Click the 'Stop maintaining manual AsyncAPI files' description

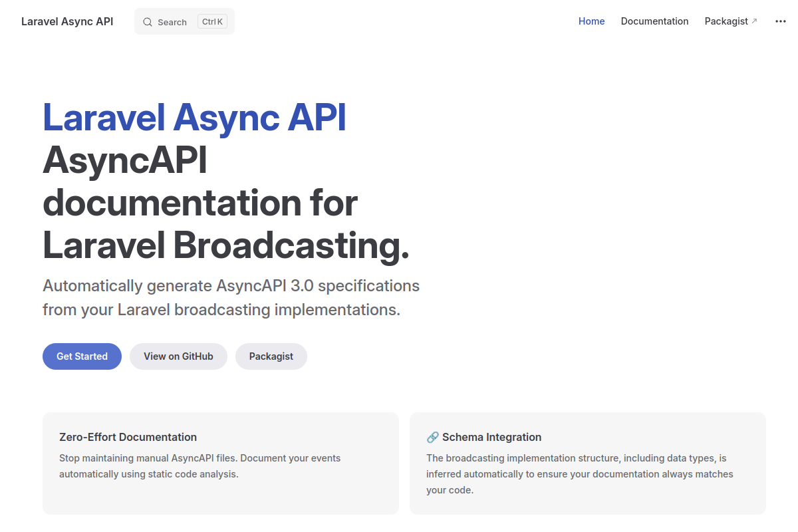pyautogui.click(x=199, y=466)
